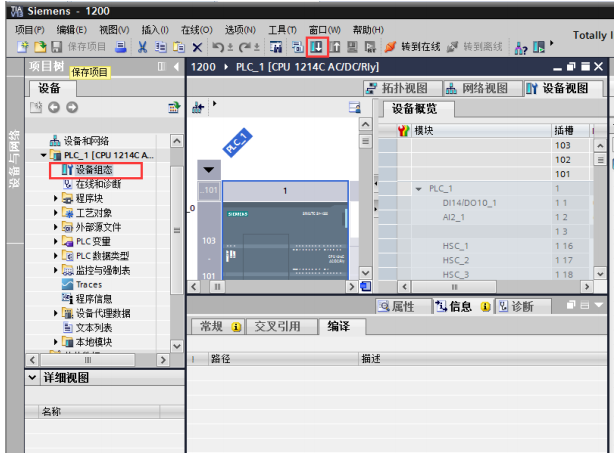Click the Print icon in toolbar
Screen dimensions: 615x463
pyautogui.click(x=120, y=47)
